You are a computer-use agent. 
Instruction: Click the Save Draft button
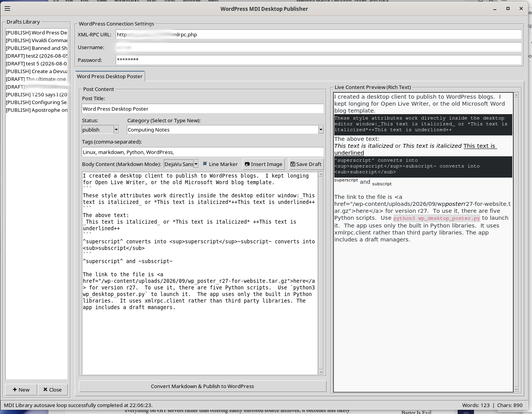tap(306, 164)
